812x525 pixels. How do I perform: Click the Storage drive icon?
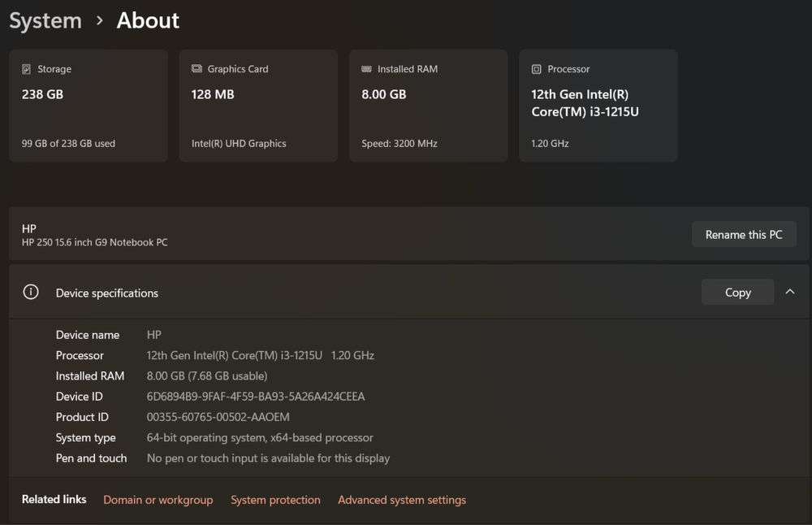[27, 69]
